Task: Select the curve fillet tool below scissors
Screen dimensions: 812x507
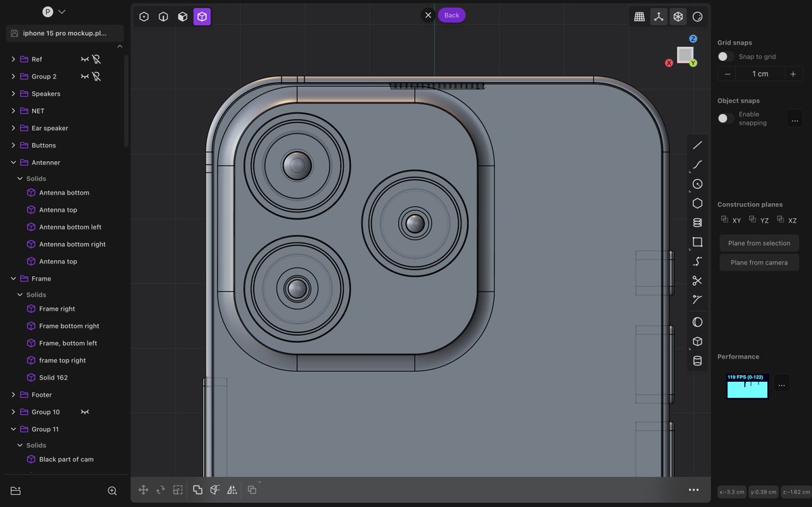Action: (x=698, y=299)
